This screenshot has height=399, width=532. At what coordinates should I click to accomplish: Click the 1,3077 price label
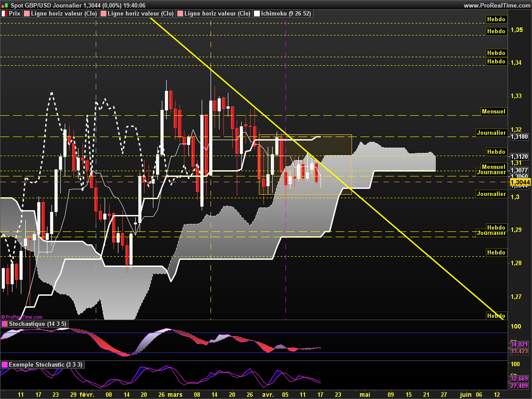(519, 171)
